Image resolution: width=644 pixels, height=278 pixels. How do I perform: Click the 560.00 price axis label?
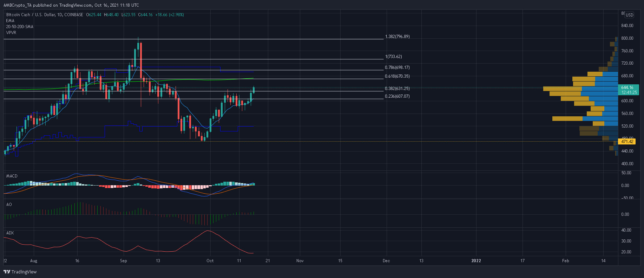coord(627,114)
